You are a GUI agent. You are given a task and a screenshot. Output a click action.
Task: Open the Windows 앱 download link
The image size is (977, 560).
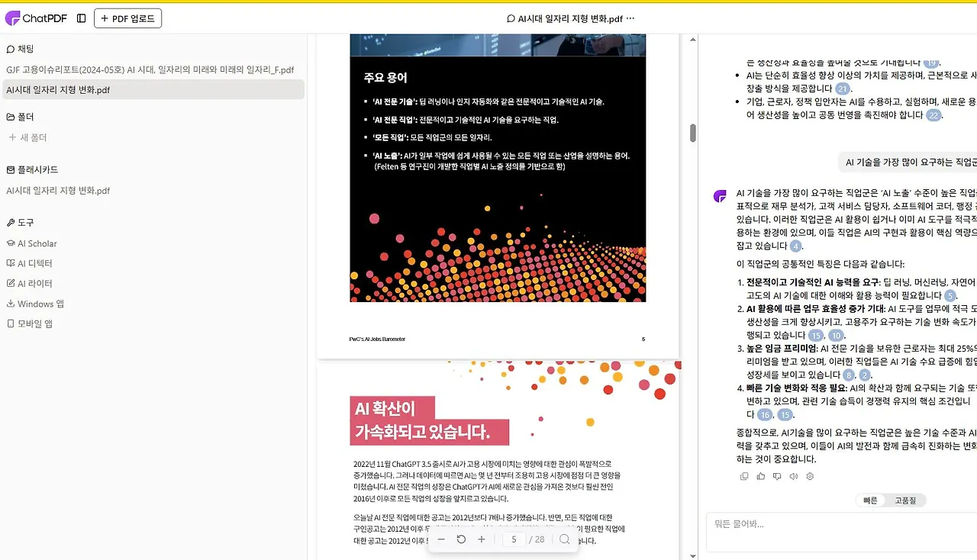[35, 304]
